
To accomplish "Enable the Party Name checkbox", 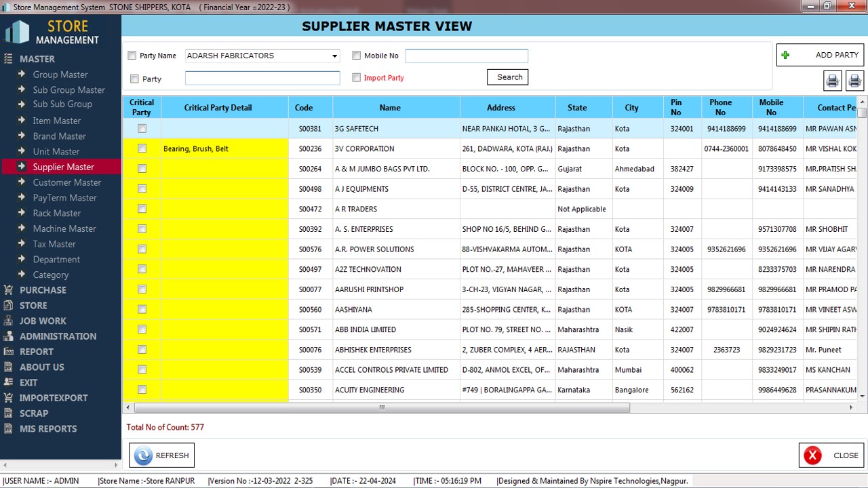I will tap(132, 56).
